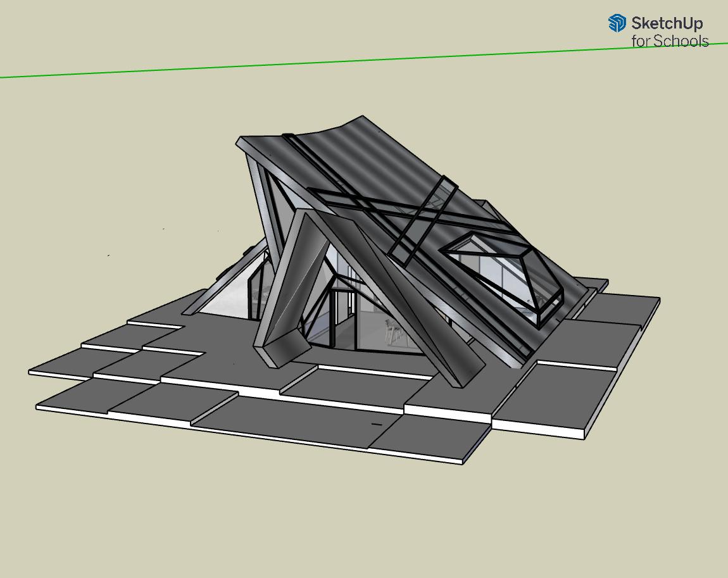
Task: Select the green axis line
Action: pyautogui.click(x=253, y=66)
